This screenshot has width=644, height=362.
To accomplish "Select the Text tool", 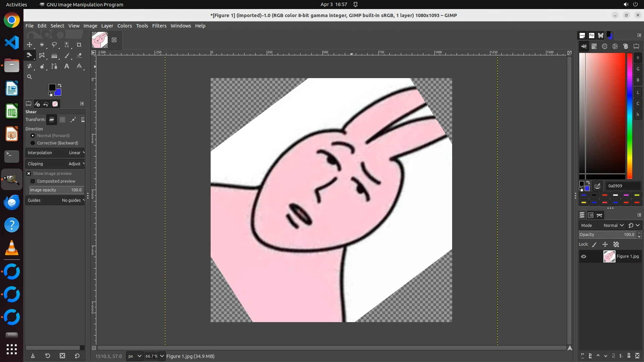I will [x=67, y=66].
